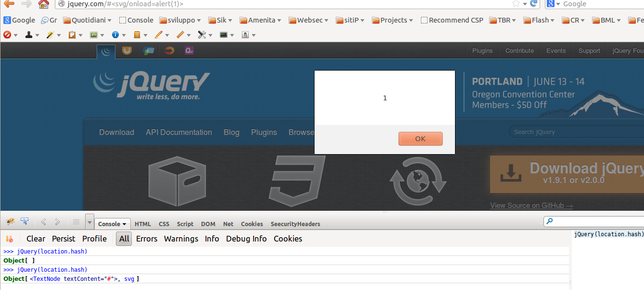
Task: Toggle Break On All Errors in console
Action: tap(10, 239)
